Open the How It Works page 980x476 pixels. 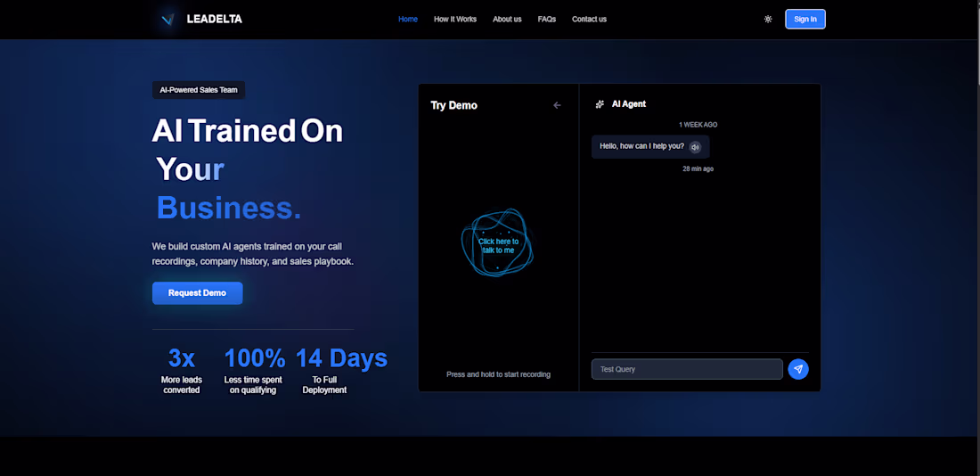pos(455,20)
